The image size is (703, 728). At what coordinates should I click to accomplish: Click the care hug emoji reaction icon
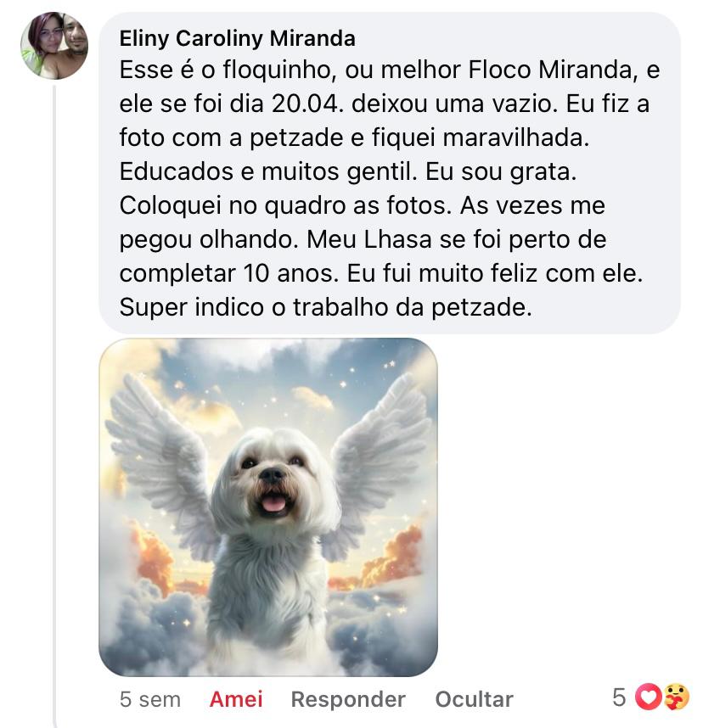click(x=677, y=697)
